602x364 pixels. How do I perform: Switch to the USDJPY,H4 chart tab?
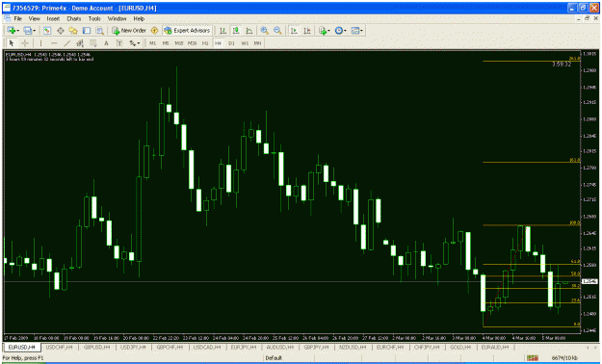tap(133, 347)
